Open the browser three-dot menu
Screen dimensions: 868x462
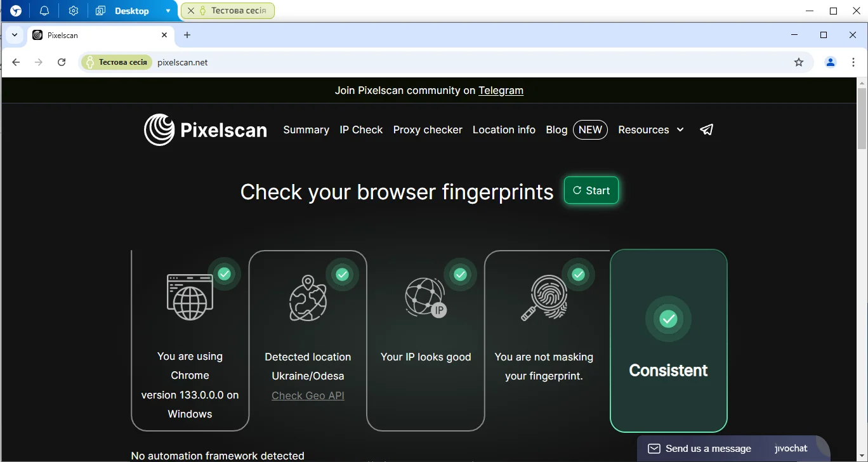coord(852,62)
